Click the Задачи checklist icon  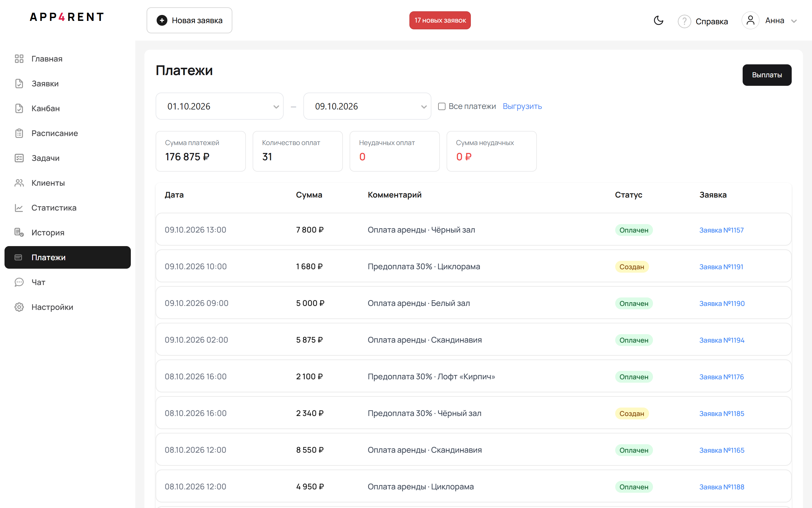(19, 158)
